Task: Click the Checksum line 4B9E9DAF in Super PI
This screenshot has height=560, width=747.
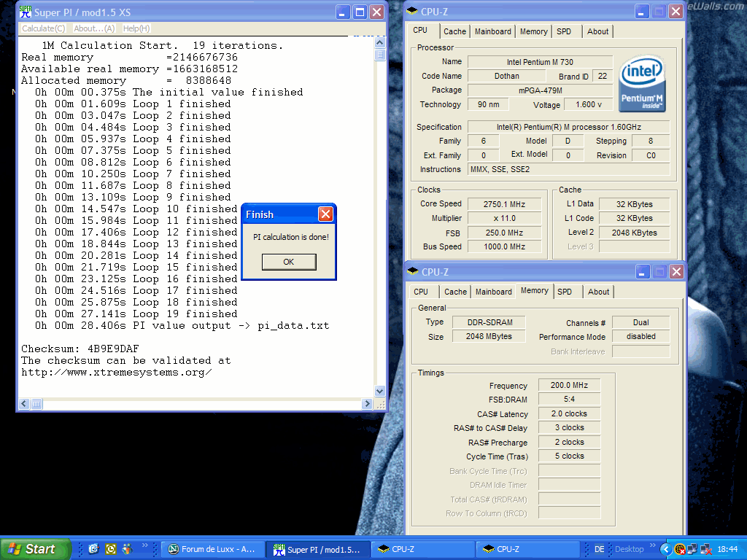Action: tap(80, 349)
